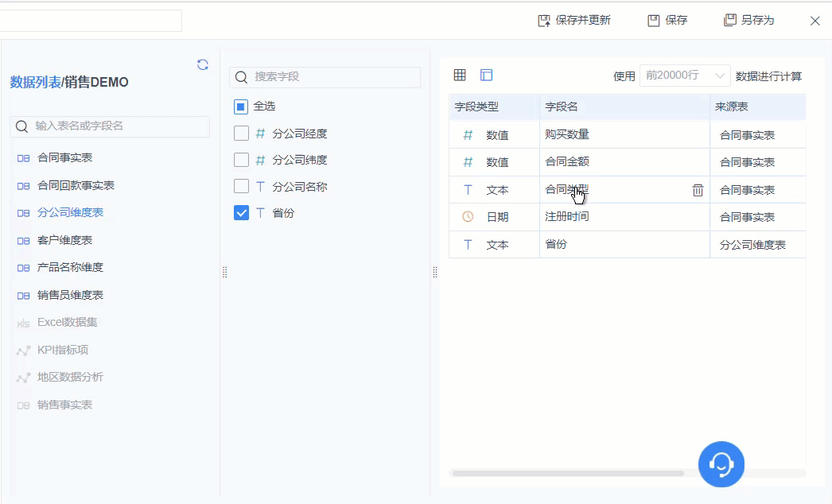Delete the 合同类型 field with trash icon
The image size is (832, 504).
[698, 190]
